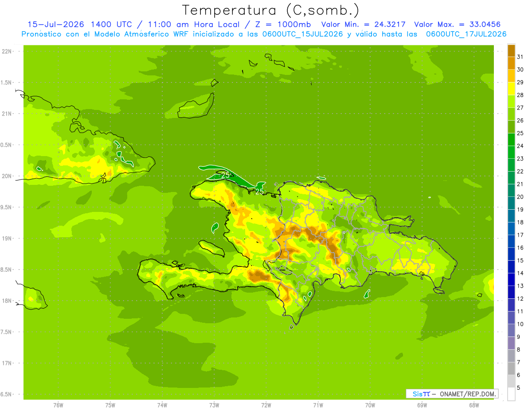Image resolution: width=532 pixels, height=411 pixels.
Task: Click the 17N latitude axis label
Action: pyautogui.click(x=6, y=363)
